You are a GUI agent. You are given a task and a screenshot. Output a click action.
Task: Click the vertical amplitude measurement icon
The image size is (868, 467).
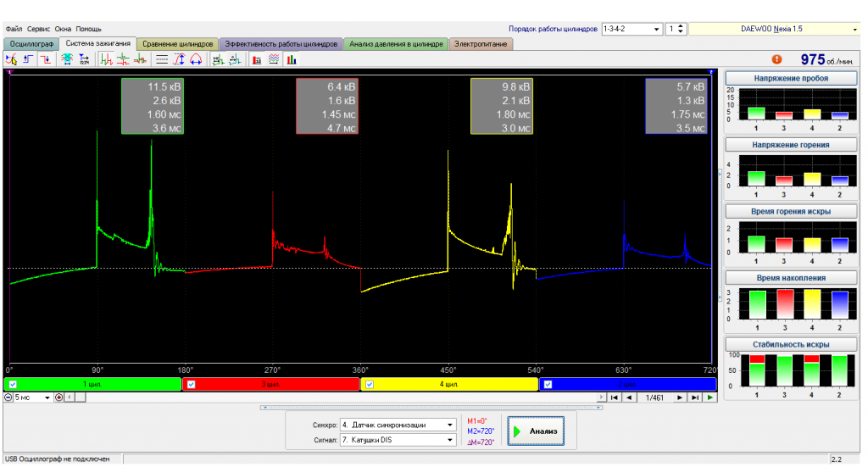coord(179,59)
